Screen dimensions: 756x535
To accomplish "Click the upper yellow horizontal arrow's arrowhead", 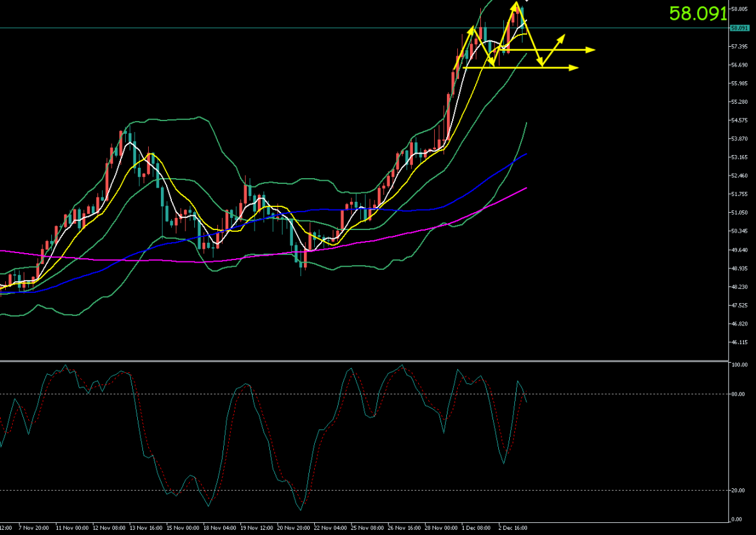I will pos(592,49).
